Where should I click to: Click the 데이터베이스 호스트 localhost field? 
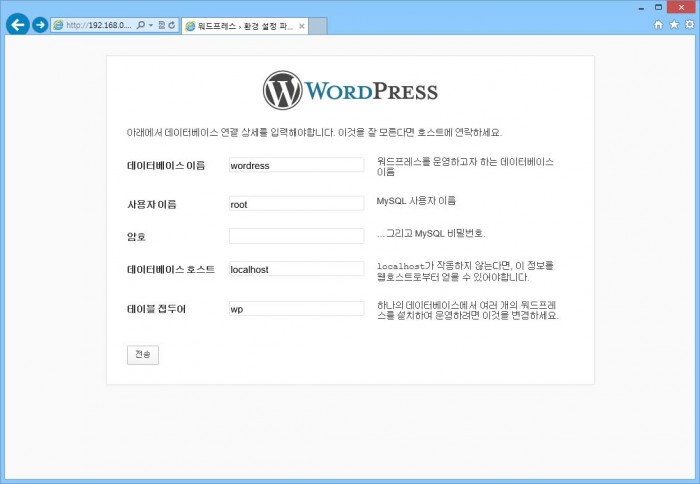296,269
